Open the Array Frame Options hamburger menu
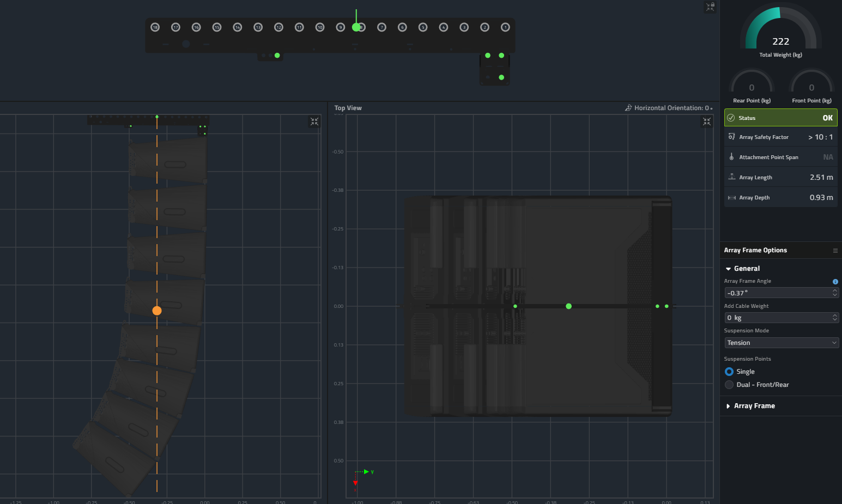Viewport: 842px width, 504px height. click(835, 251)
